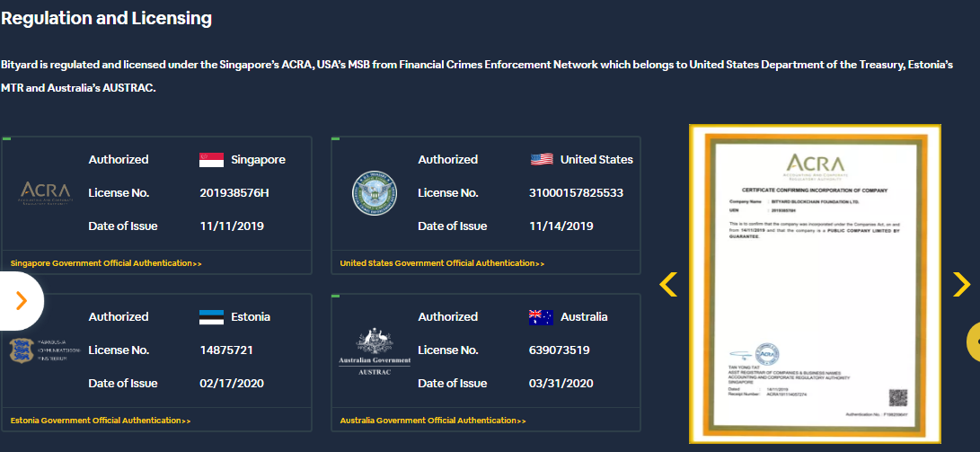Expand the white circular side arrow button
Screen dimensions: 980x452
[20, 301]
